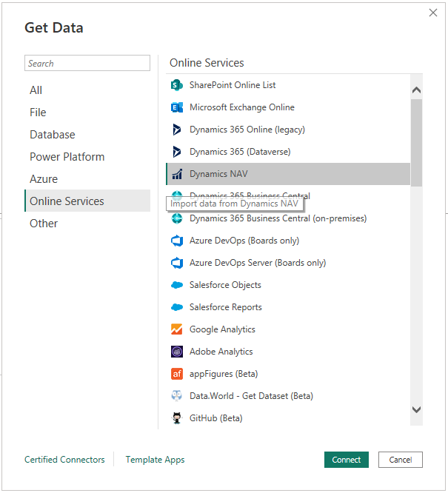Click the Dynamics 365 (Dataverse) icon
This screenshot has height=493, width=448.
coord(177,152)
